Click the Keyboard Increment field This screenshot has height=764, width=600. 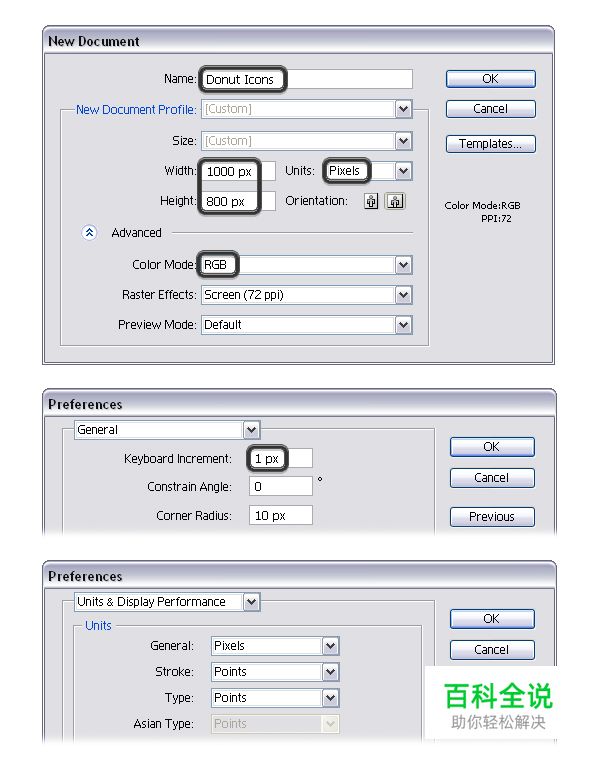(280, 459)
